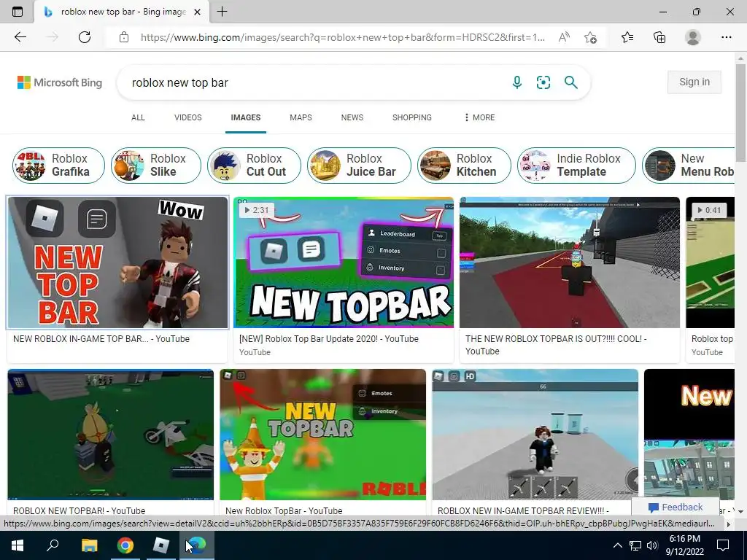747x560 pixels.
Task: Open File Explorer from taskbar
Action: (x=89, y=545)
